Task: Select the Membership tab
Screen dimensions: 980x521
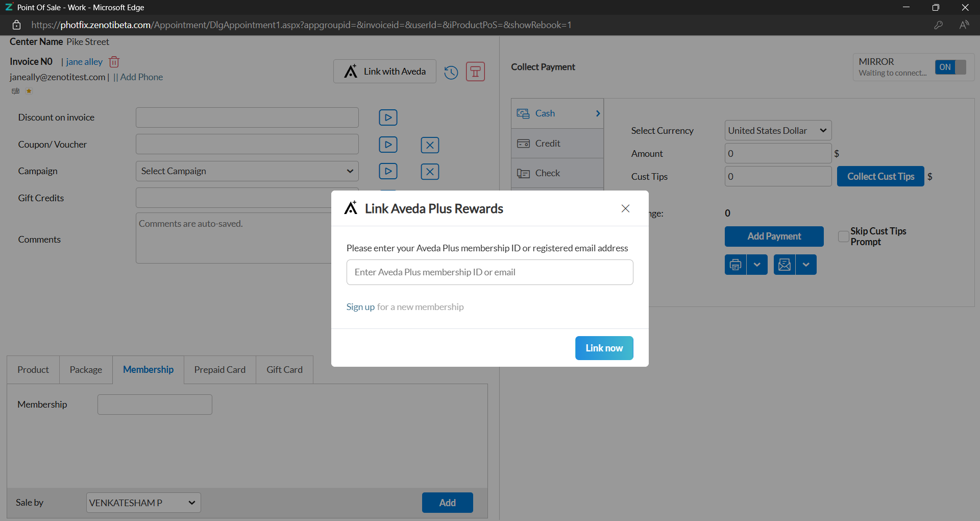Action: [148, 370]
